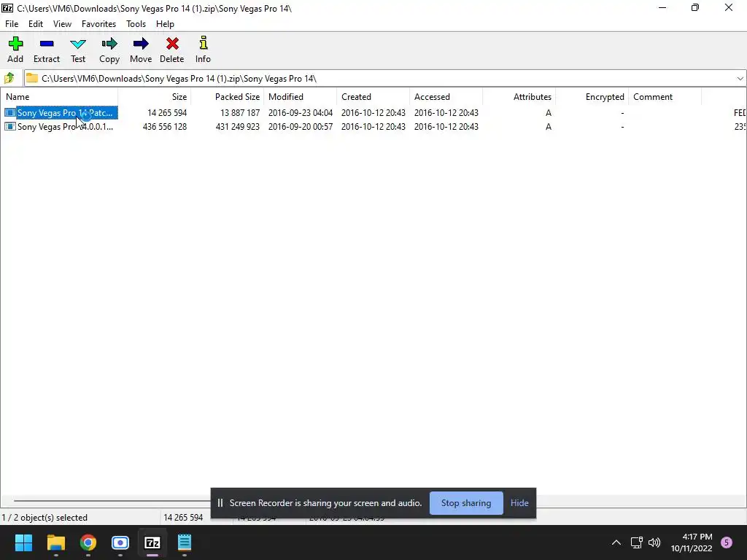Open the Favorites menu

[x=98, y=24]
